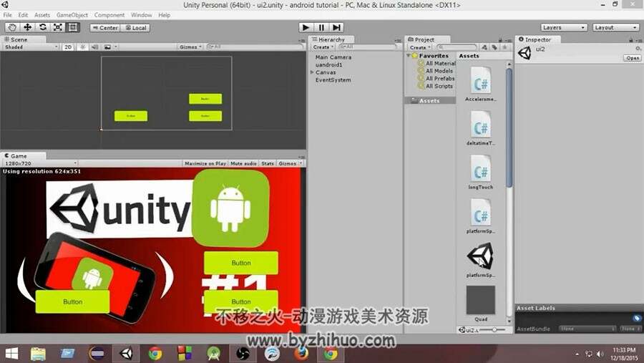Select the Rect Transform tool
The width and height of the screenshot is (644, 363).
73,27
